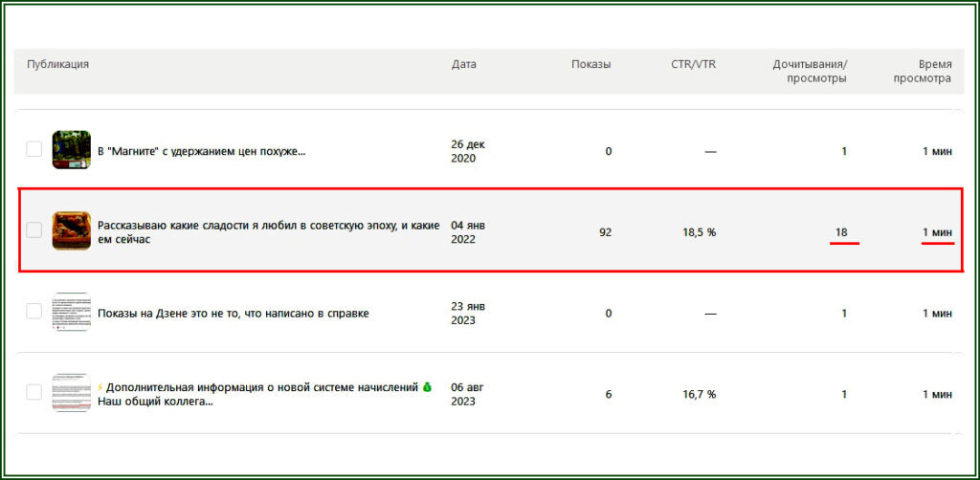This screenshot has width=980, height=480.
Task: Click the date "04 янв 2022"
Action: [468, 232]
